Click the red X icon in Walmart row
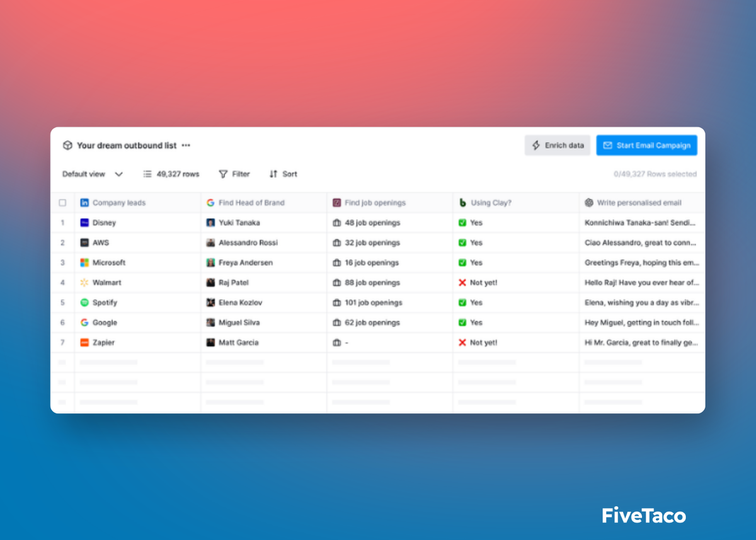This screenshot has height=540, width=756. (462, 282)
